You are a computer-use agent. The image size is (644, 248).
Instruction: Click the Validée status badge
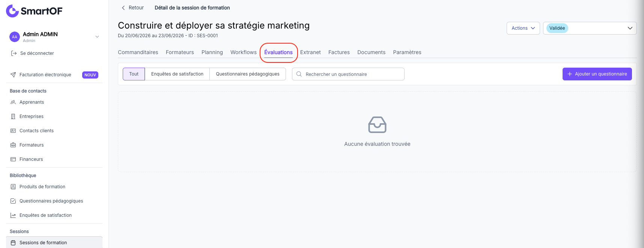pyautogui.click(x=557, y=28)
